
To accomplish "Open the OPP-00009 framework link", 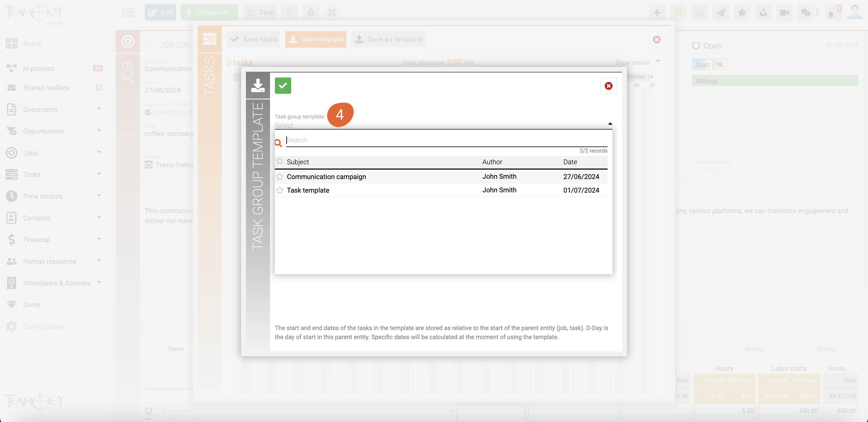I will coord(170,112).
